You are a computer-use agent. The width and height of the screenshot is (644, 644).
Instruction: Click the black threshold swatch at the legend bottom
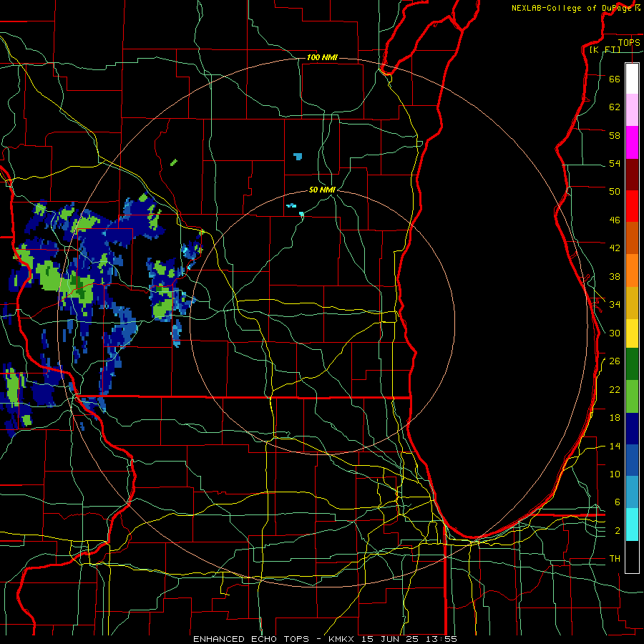click(x=632, y=557)
